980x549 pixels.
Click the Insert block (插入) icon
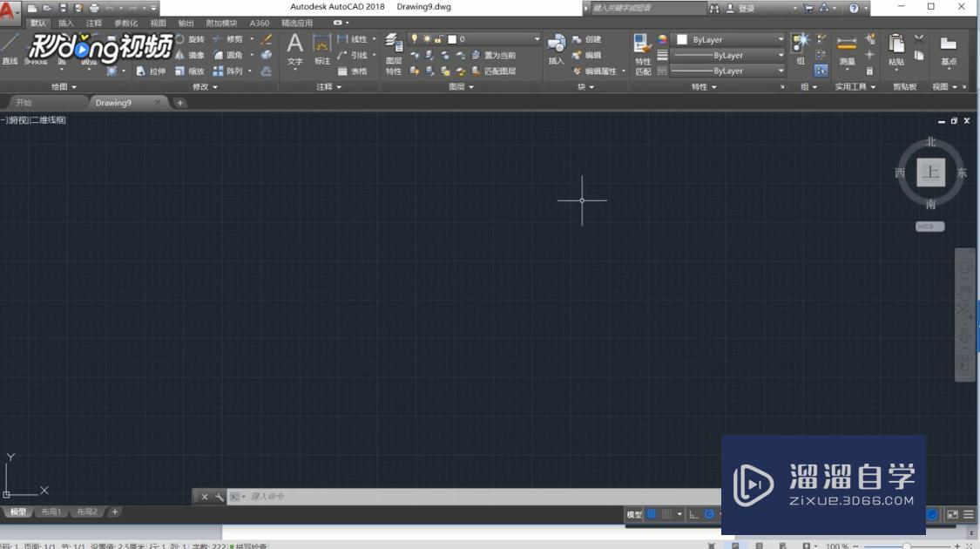pos(557,50)
